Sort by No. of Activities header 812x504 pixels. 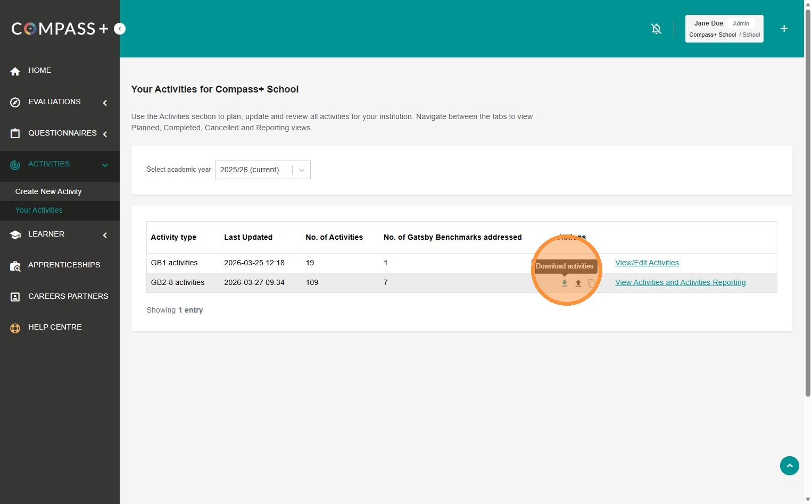(334, 237)
